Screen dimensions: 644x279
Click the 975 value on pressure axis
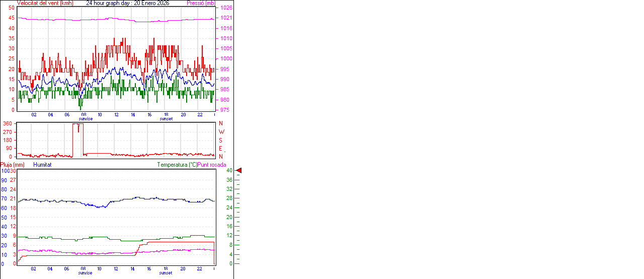(x=224, y=110)
